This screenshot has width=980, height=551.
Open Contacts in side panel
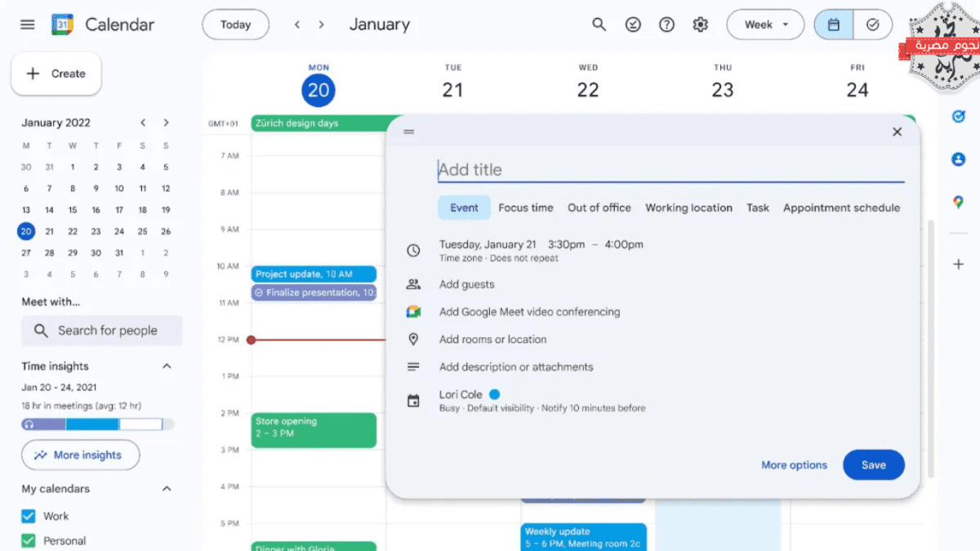[959, 159]
